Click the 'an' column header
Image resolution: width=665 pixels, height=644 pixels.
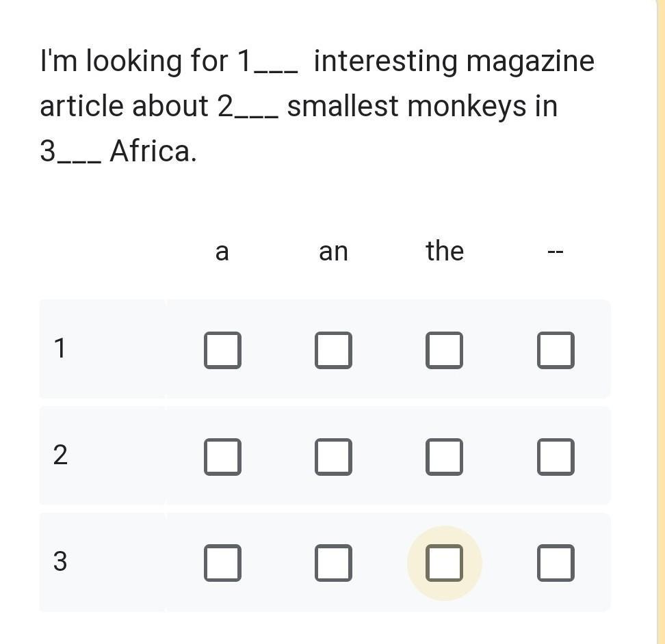coord(333,252)
